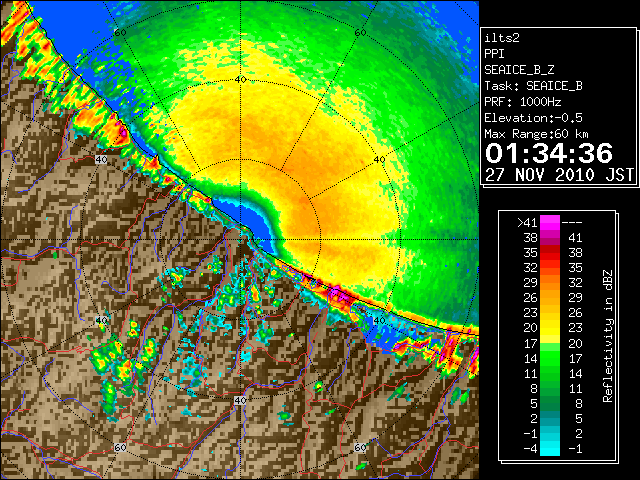The image size is (640, 480).
Task: Select the orange 29–32 dBZ legend swatch
Action: coord(550,282)
